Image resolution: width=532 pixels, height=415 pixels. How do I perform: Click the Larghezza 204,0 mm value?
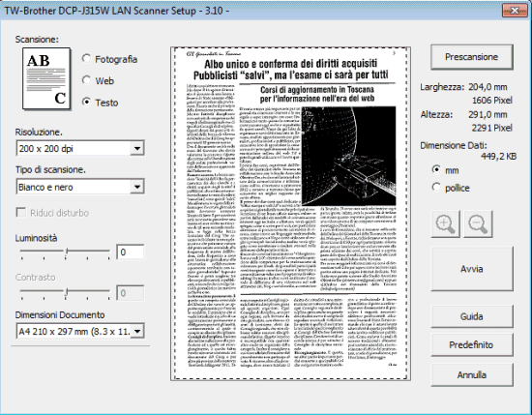pyautogui.click(x=488, y=87)
